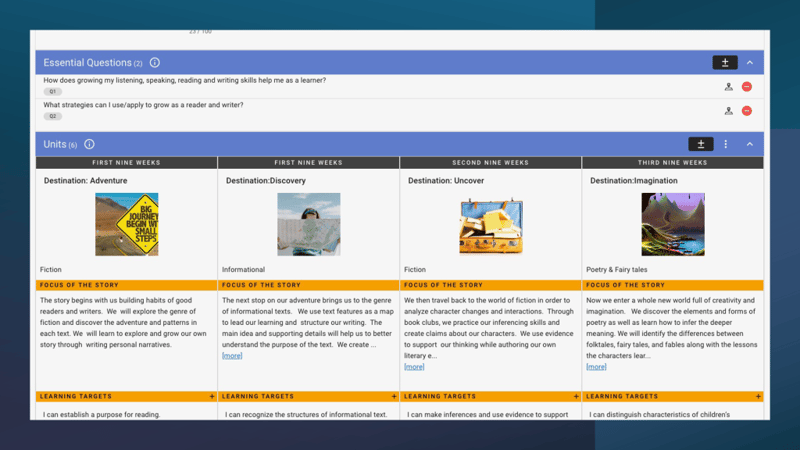Add learning target to Destination:Imagination unit
The height and width of the screenshot is (450, 800).
[758, 397]
